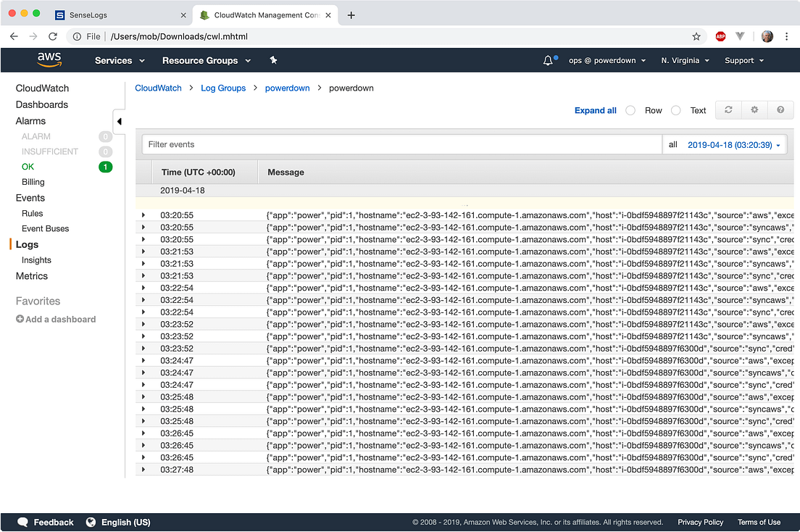Open the OK alarms entry
The width and height of the screenshot is (800, 532).
tap(28, 167)
